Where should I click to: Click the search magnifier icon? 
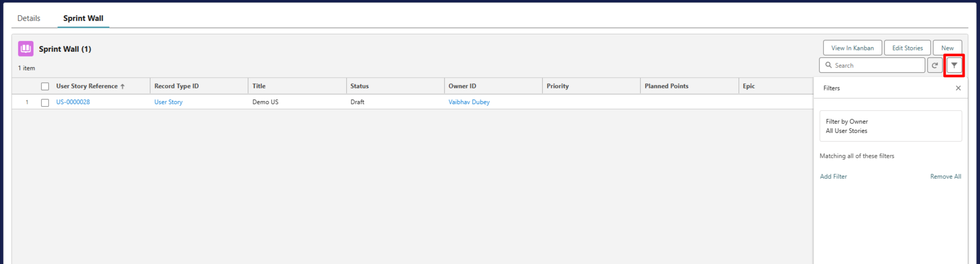tap(828, 65)
